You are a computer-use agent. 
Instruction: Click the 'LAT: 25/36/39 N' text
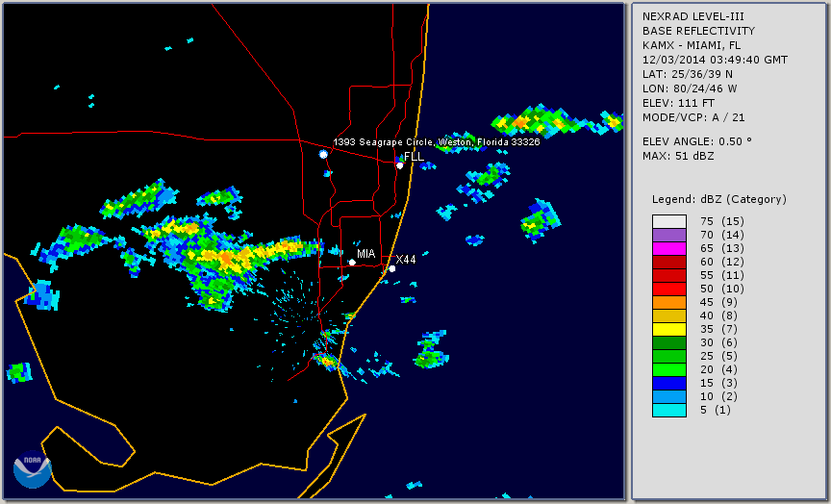[x=688, y=74]
